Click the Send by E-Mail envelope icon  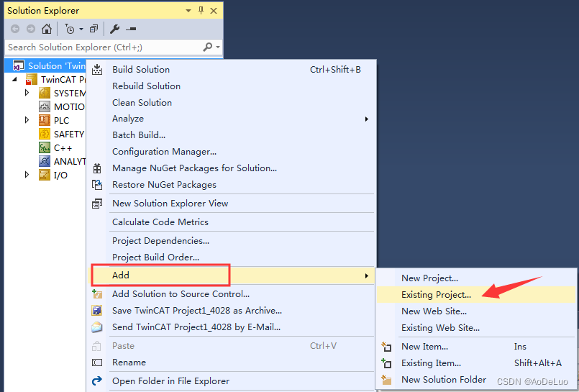[x=97, y=327]
